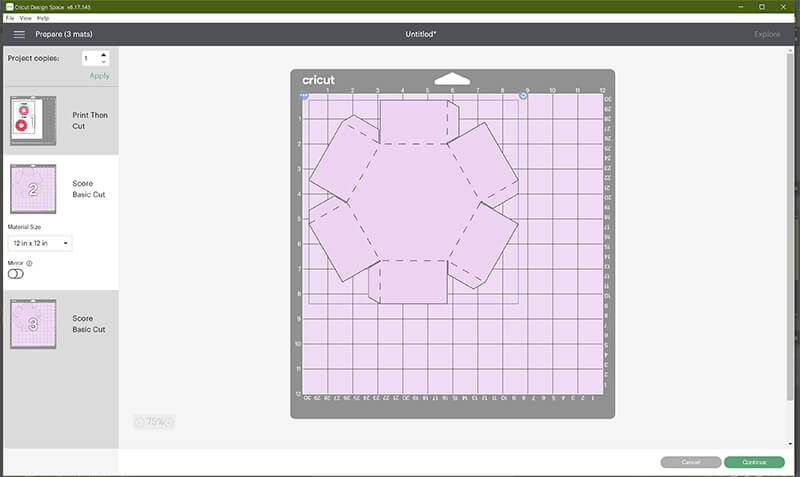Click 'Score Basic Cut' label for mat 3
Screen dimensions: 800x477
click(x=89, y=324)
